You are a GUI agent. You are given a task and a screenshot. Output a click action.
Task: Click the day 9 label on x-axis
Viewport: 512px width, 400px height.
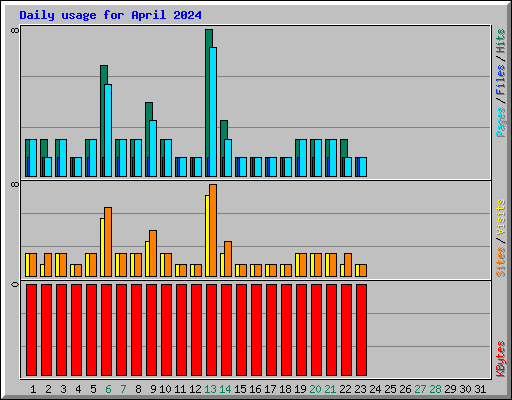pyautogui.click(x=153, y=389)
